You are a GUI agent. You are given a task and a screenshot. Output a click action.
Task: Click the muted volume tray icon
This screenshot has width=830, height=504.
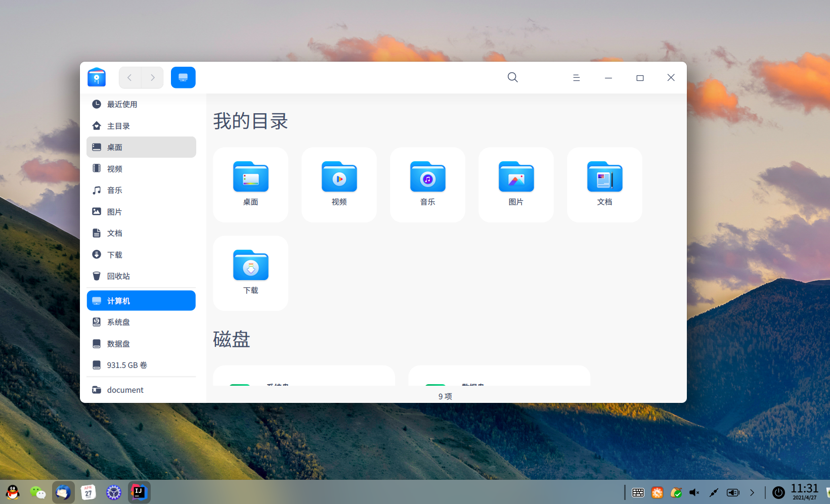pos(694,492)
